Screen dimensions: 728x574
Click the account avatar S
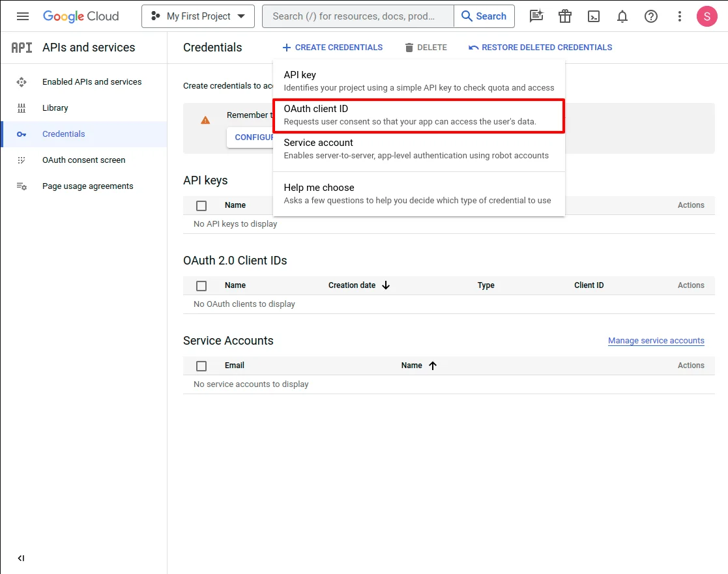(707, 16)
